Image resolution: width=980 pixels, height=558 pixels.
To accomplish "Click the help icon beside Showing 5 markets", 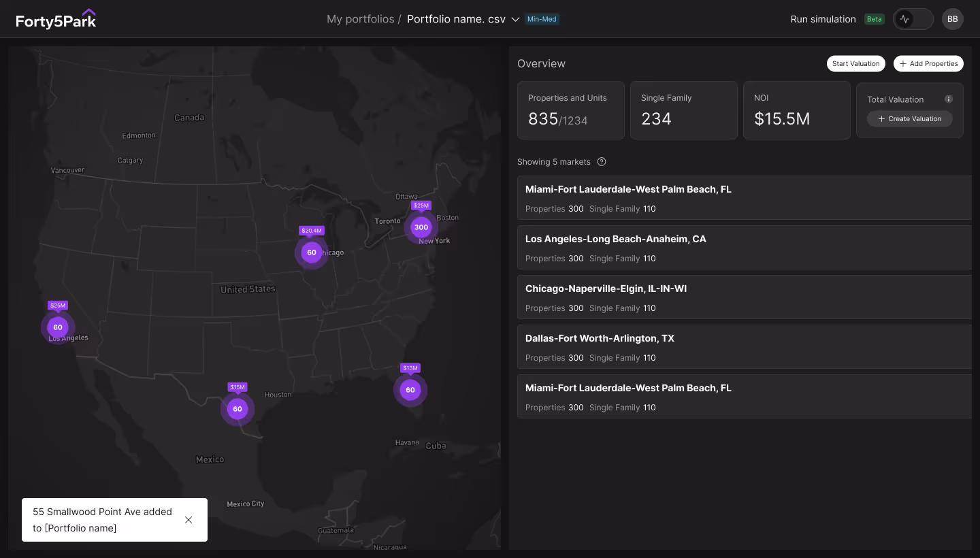I will (x=601, y=162).
